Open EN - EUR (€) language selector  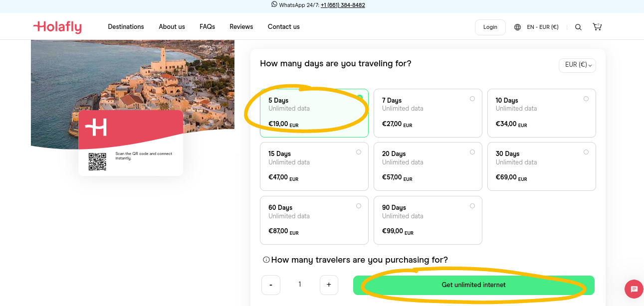(x=542, y=27)
